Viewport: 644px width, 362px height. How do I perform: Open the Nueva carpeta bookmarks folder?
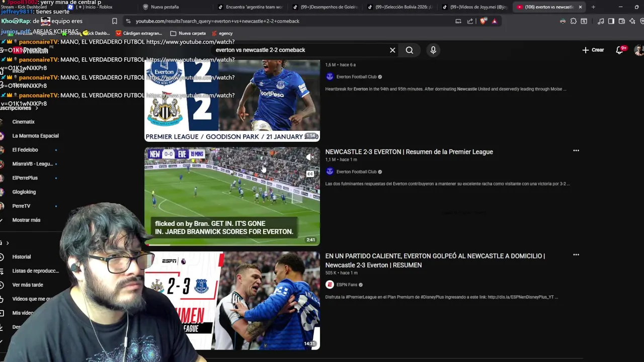tap(188, 34)
